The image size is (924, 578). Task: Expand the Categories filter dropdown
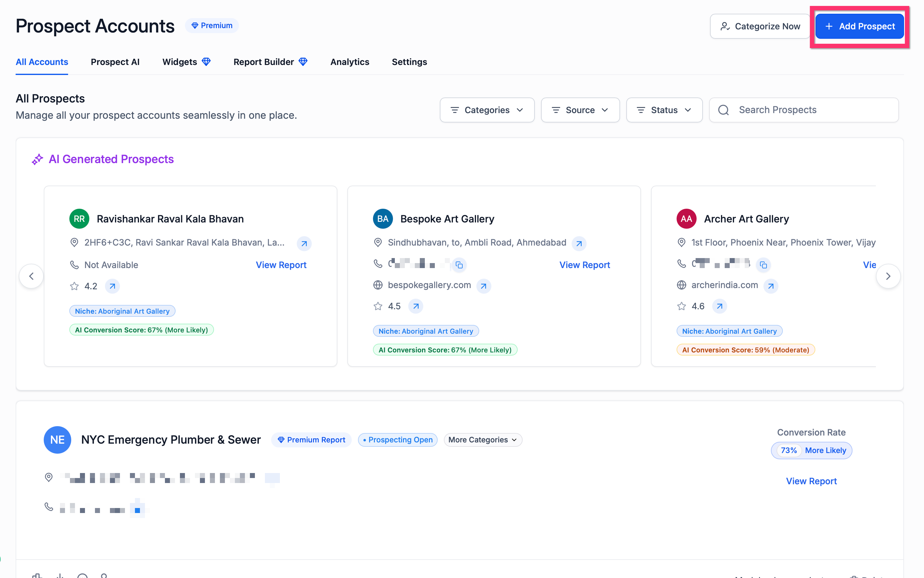click(486, 110)
